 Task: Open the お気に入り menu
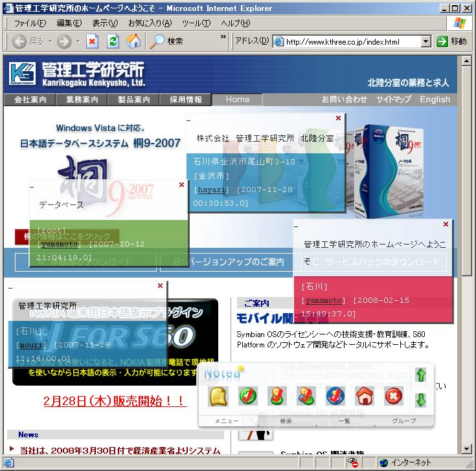(150, 23)
